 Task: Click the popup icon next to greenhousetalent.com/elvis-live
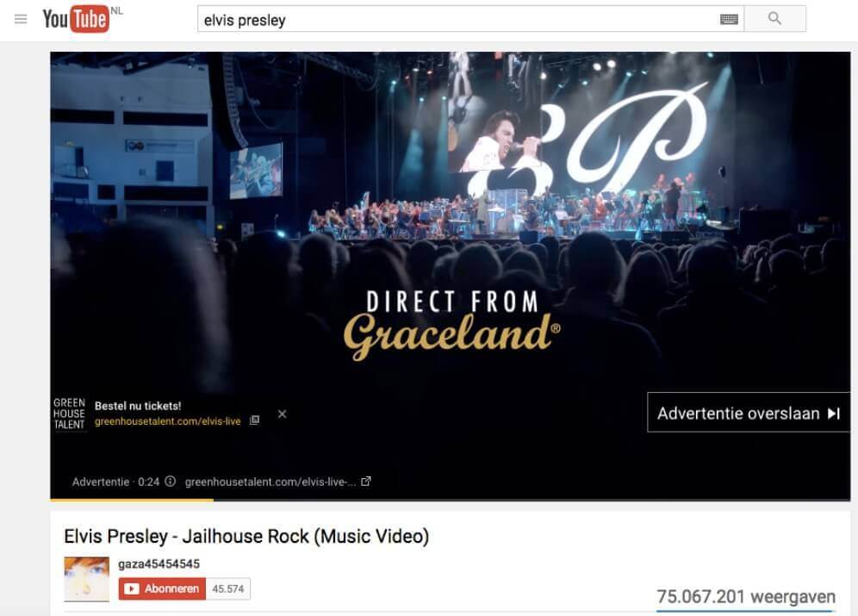tap(254, 420)
